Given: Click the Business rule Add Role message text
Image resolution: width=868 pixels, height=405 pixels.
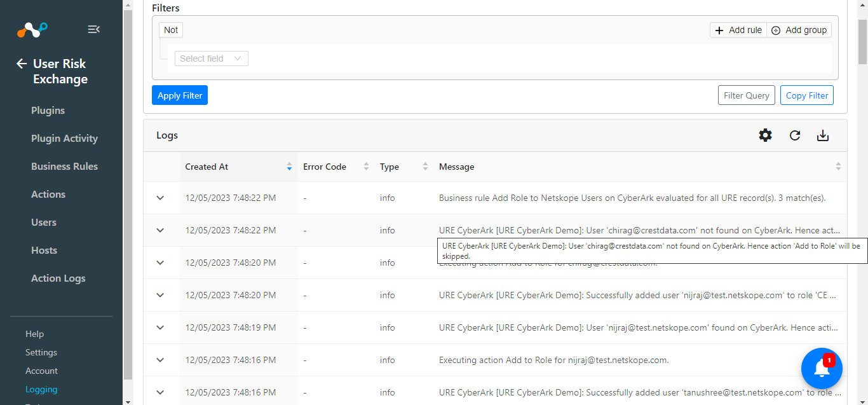Looking at the screenshot, I should [632, 198].
